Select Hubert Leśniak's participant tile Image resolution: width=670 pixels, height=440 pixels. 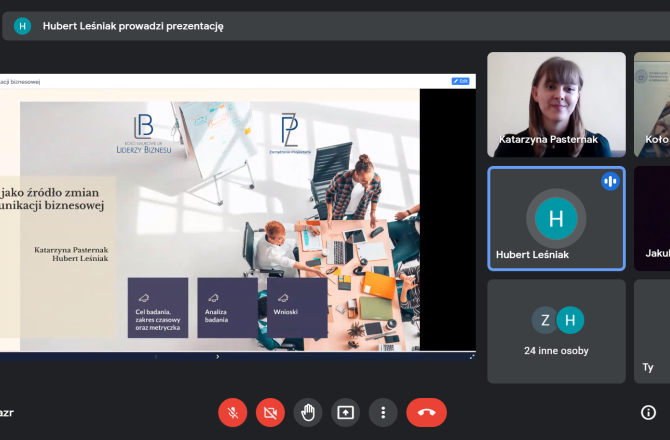(x=556, y=218)
